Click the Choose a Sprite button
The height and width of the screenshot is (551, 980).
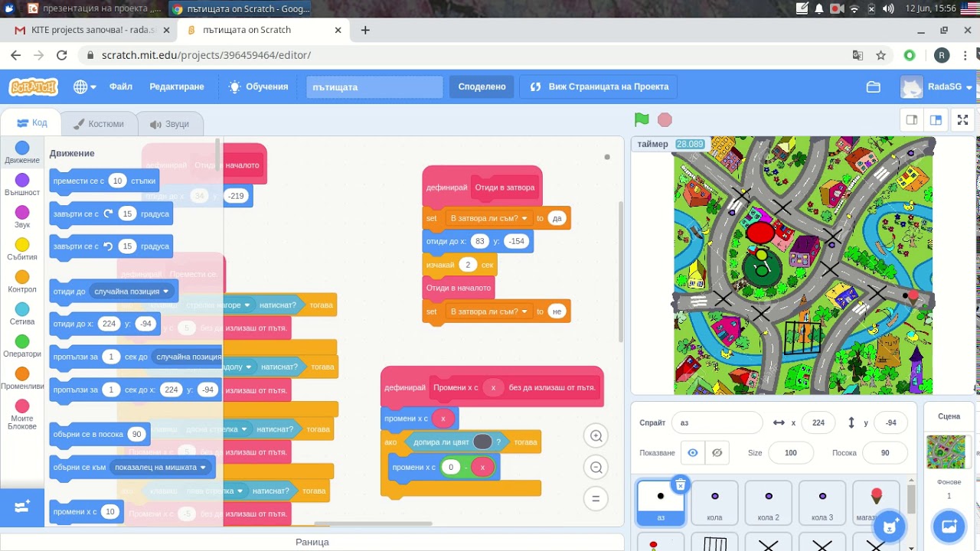click(x=889, y=527)
